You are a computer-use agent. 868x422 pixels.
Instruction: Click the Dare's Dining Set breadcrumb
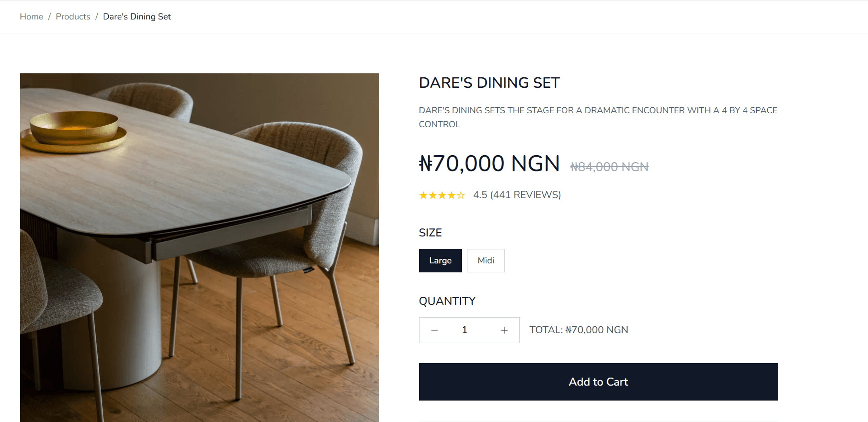pos(137,16)
